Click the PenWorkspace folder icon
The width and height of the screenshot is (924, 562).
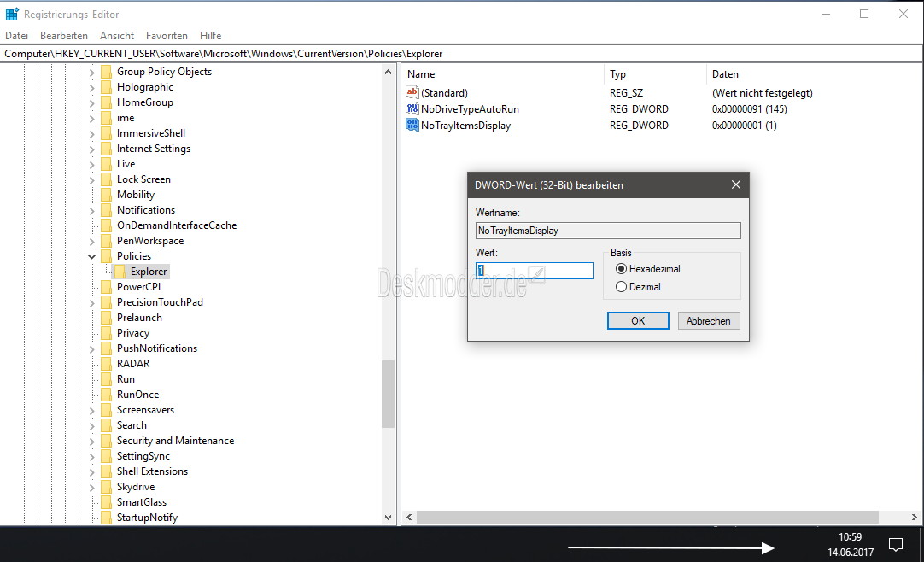tap(106, 241)
